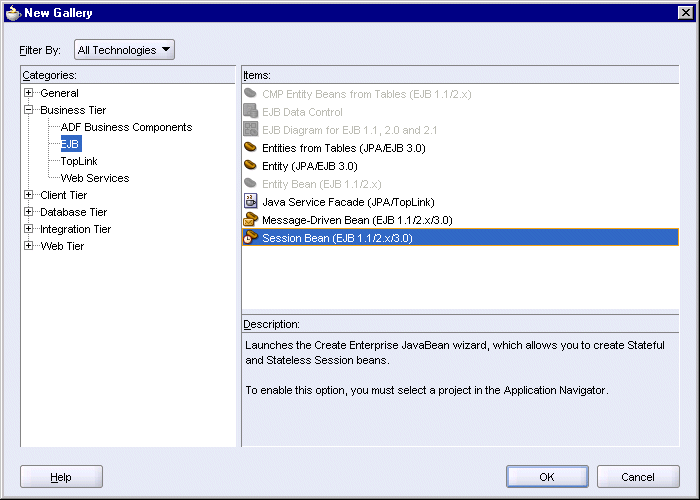
Task: Select the Client Tier tree label
Action: click(63, 195)
